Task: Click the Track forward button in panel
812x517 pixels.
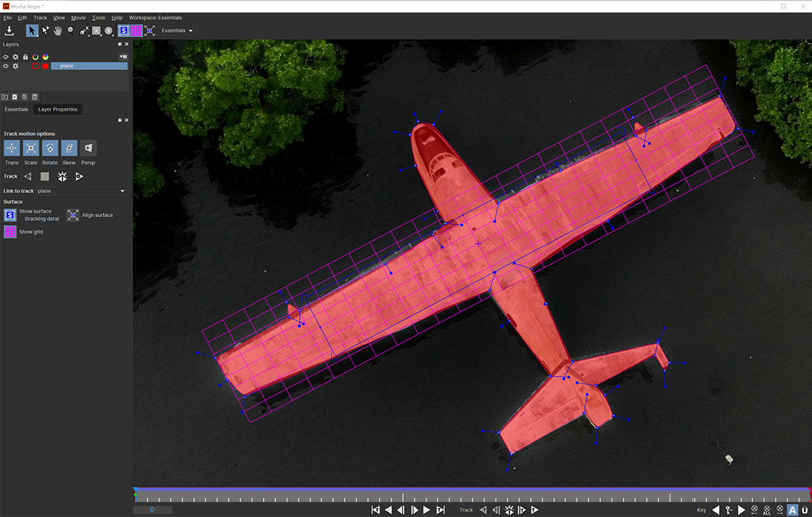Action: [x=79, y=177]
